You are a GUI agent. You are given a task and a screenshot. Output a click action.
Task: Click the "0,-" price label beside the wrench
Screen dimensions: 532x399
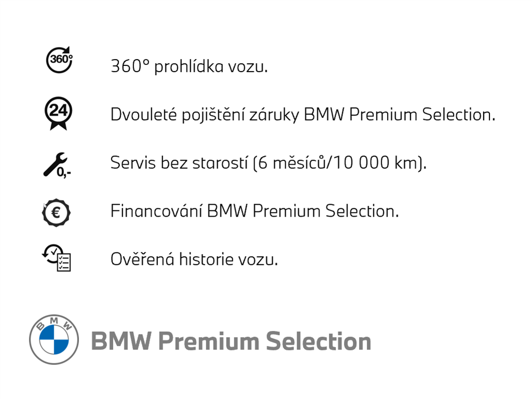[64, 172]
